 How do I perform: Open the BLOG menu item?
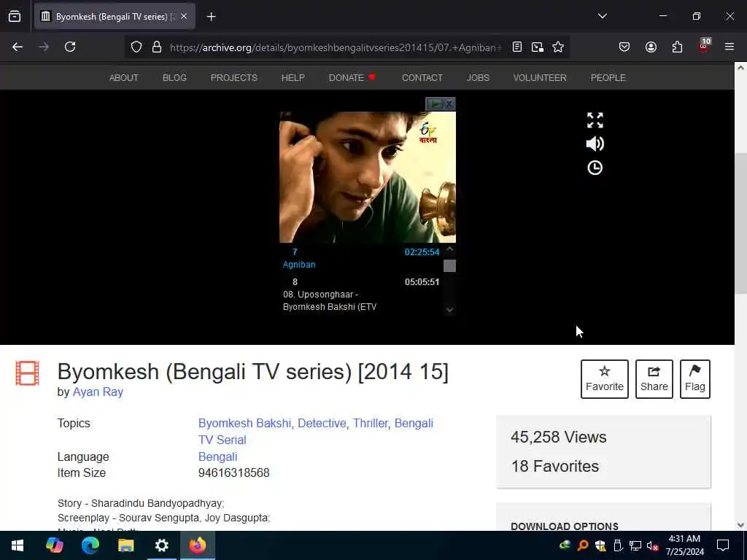[x=174, y=77]
